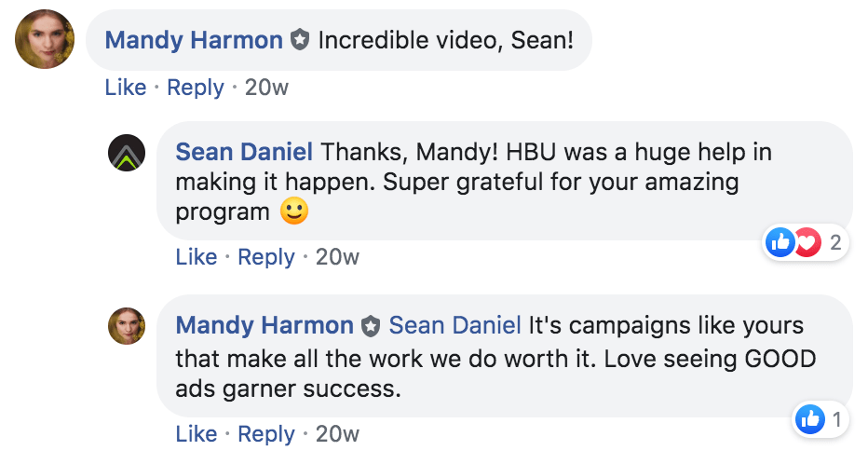868x464 pixels.
Task: Click the badge icon beside top Mandy Harmon
Action: [x=300, y=40]
